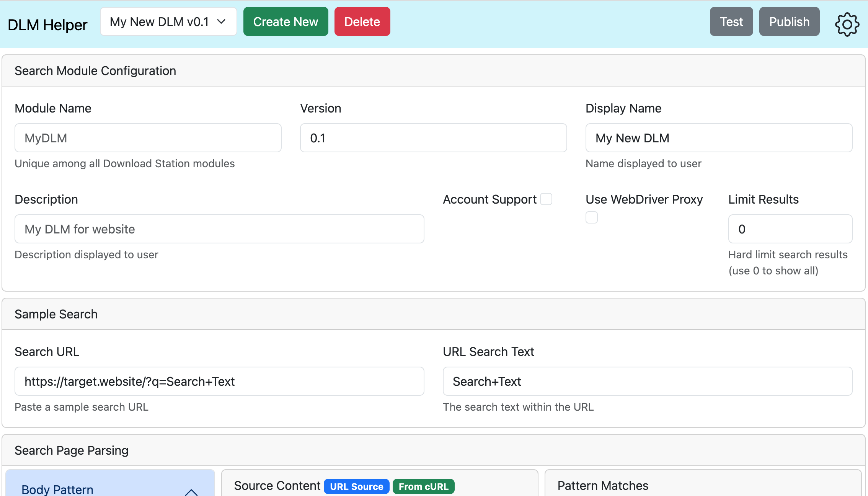Focus the Limit Results number field
The height and width of the screenshot is (496, 868).
tap(790, 229)
